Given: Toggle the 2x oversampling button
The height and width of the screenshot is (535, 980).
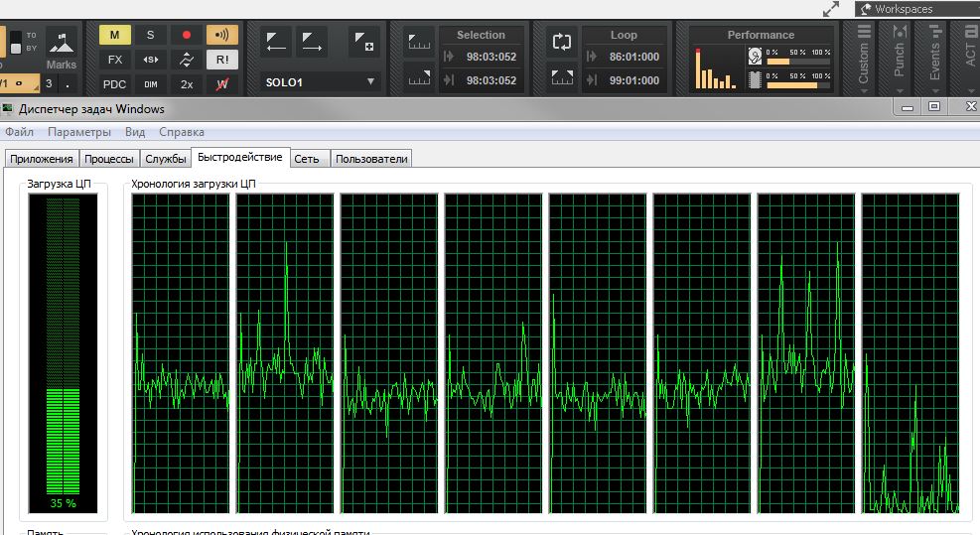Looking at the screenshot, I should coord(187,83).
